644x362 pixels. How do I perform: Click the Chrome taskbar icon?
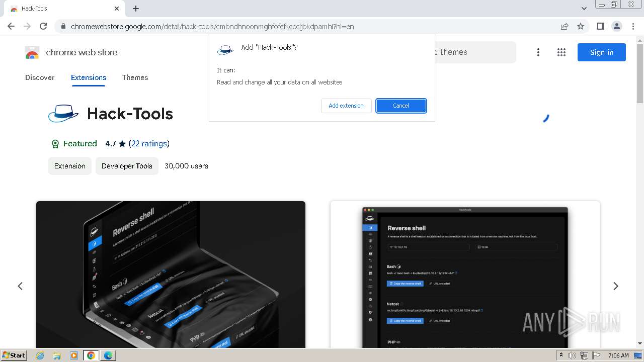click(91, 355)
